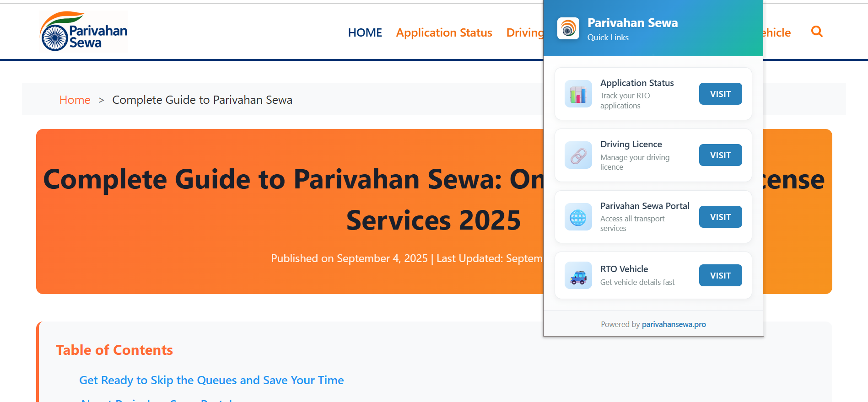868x402 pixels.
Task: Open the search magnifier icon in header
Action: (817, 32)
